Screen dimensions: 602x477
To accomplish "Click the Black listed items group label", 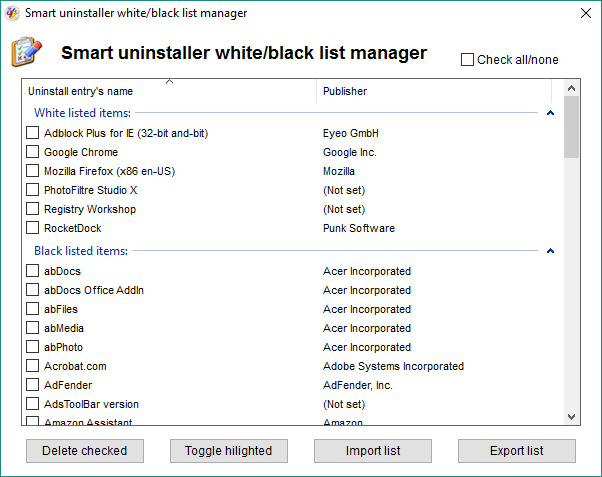I will [81, 251].
